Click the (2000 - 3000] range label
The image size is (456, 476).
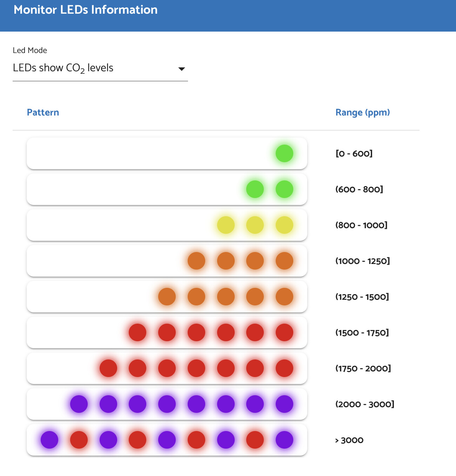(365, 404)
